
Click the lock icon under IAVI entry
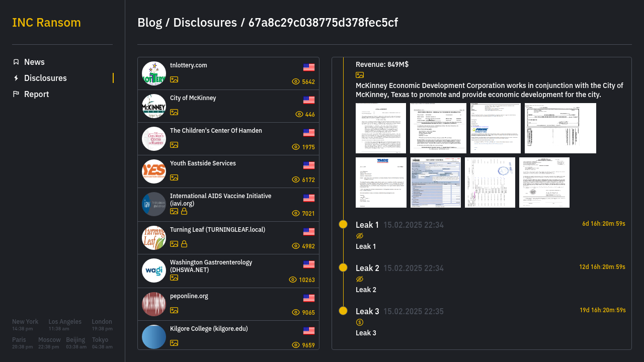click(x=184, y=211)
